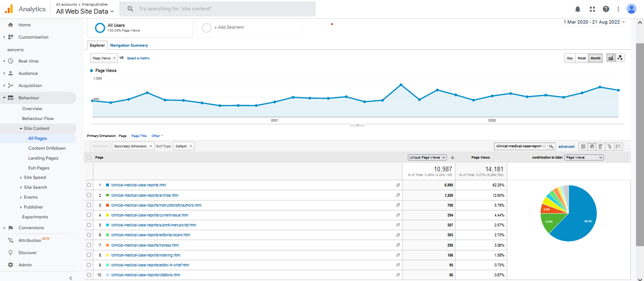This screenshot has height=281, width=644.
Task: Check the row 1 clinical-medical-case-reports.html checkbox
Action: coord(89,185)
